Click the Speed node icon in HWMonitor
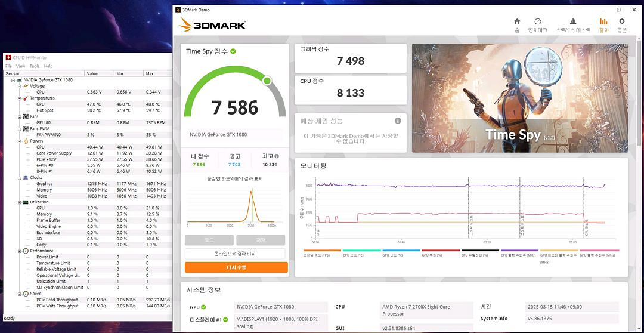Viewport: 644px width, 333px height. pos(26,294)
